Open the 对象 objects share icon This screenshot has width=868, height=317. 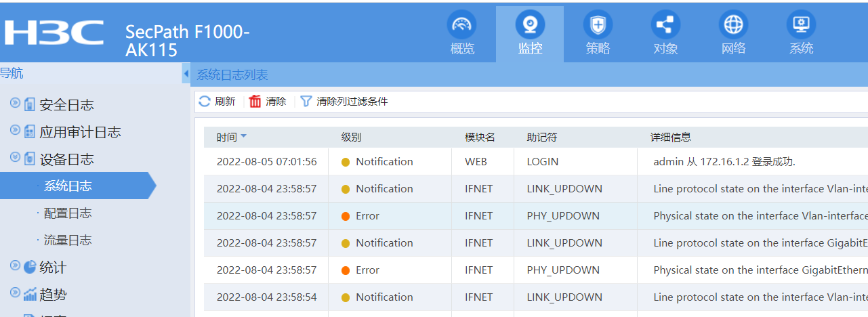(665, 26)
